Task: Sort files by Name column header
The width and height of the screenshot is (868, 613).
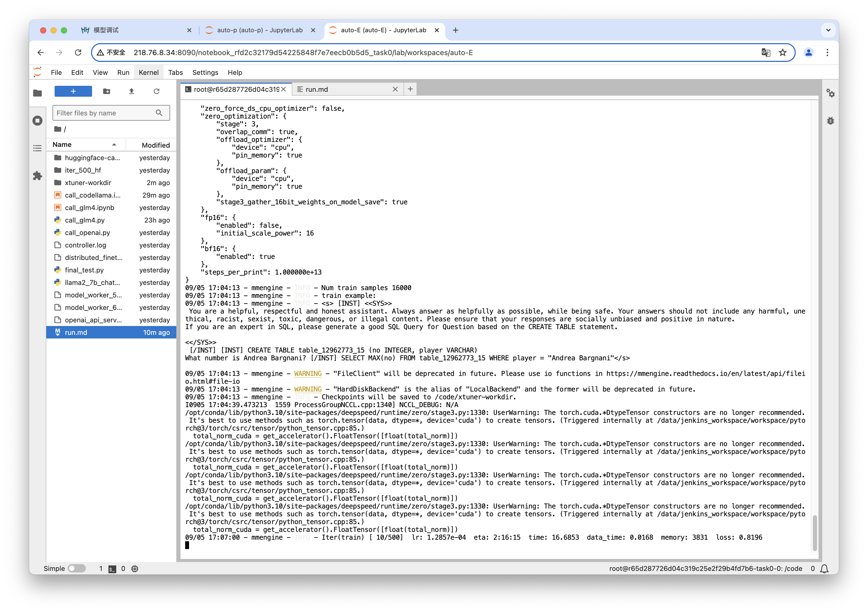Action: (62, 145)
